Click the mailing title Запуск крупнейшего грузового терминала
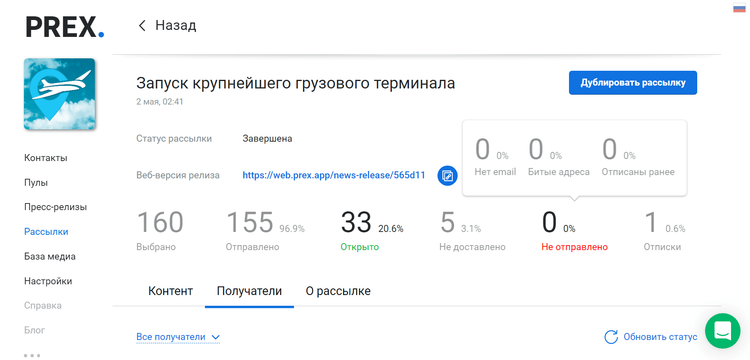Viewport: 750px width, 360px height. [296, 83]
